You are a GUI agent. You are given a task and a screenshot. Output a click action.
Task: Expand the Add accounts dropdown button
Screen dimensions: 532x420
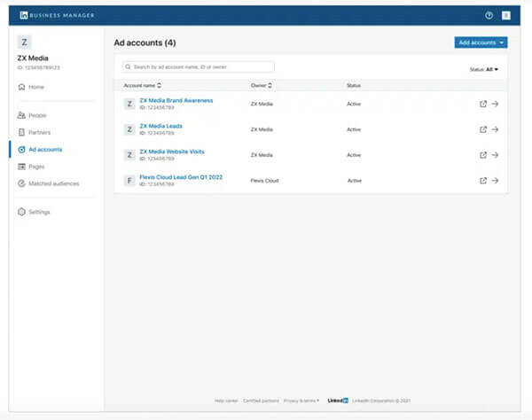[x=481, y=43]
